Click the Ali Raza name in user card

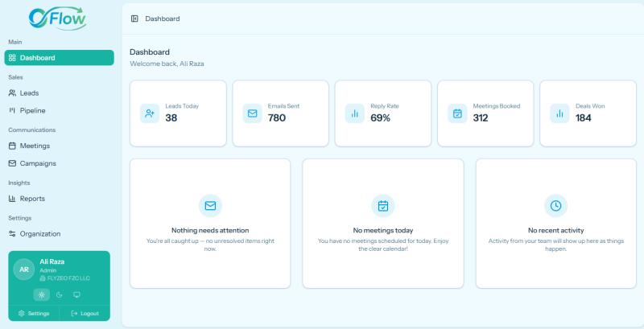pos(52,261)
